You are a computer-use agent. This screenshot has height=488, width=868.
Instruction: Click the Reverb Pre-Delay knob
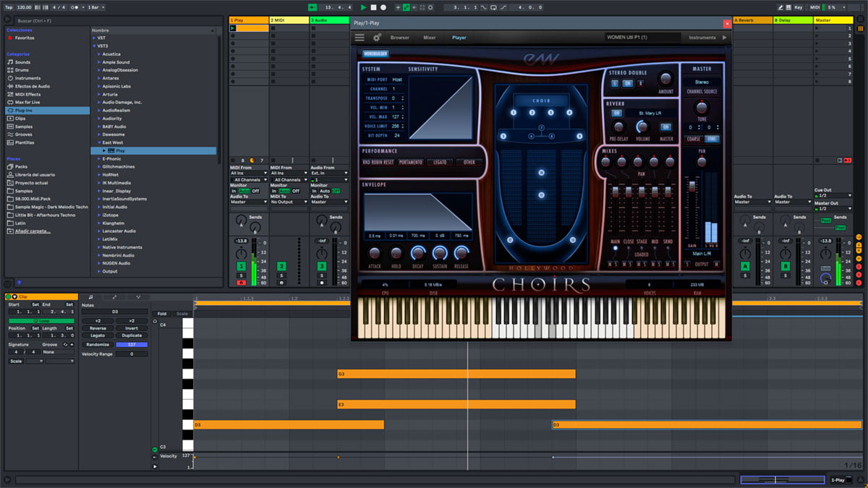click(618, 127)
